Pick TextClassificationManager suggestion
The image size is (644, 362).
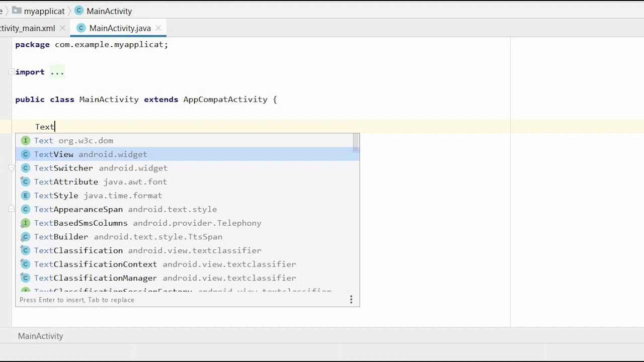(187, 278)
